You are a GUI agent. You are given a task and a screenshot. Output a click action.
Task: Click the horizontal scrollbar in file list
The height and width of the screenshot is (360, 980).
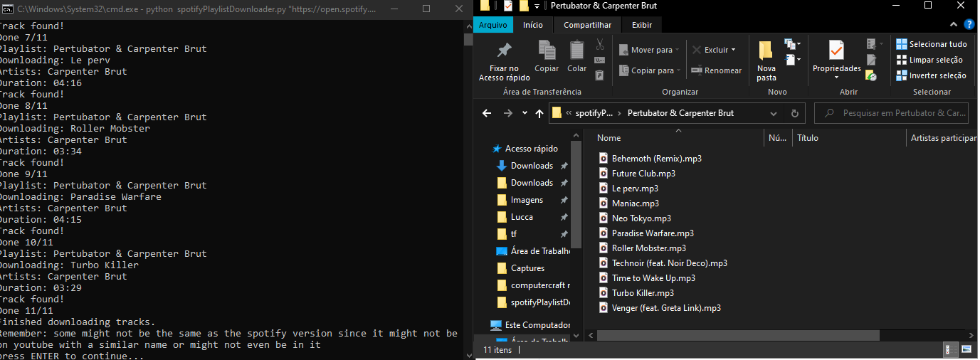(x=739, y=335)
